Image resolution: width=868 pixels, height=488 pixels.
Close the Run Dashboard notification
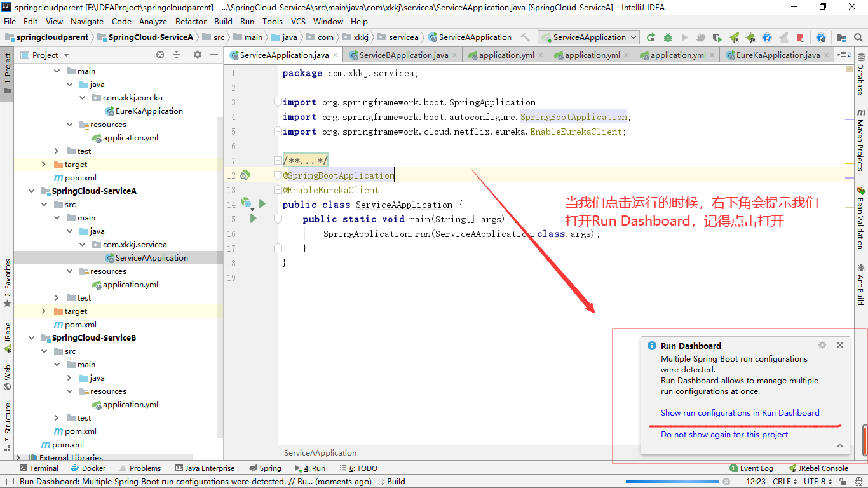click(x=840, y=345)
